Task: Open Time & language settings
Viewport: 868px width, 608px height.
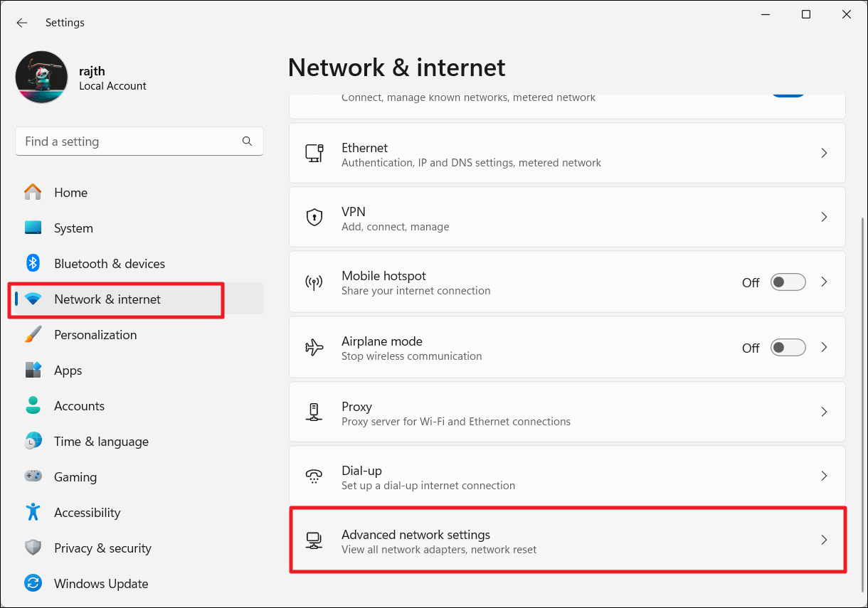Action: 101,442
